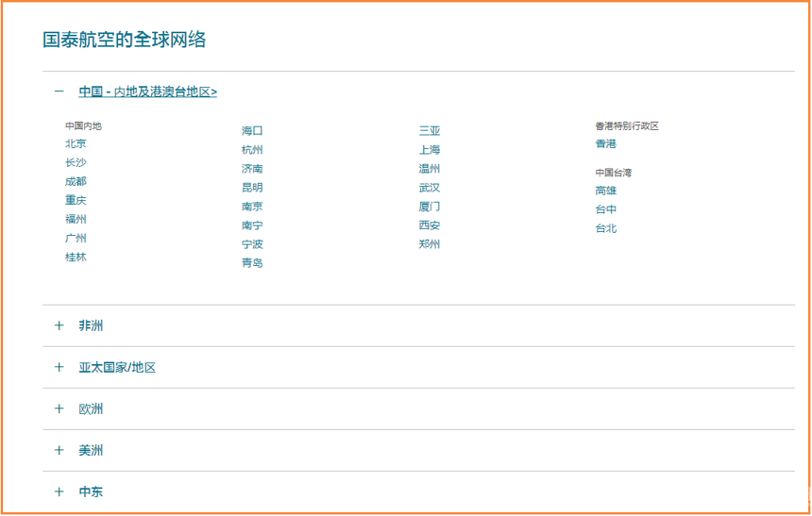Open the 成都 destination link
The image size is (812, 516).
pos(76,182)
